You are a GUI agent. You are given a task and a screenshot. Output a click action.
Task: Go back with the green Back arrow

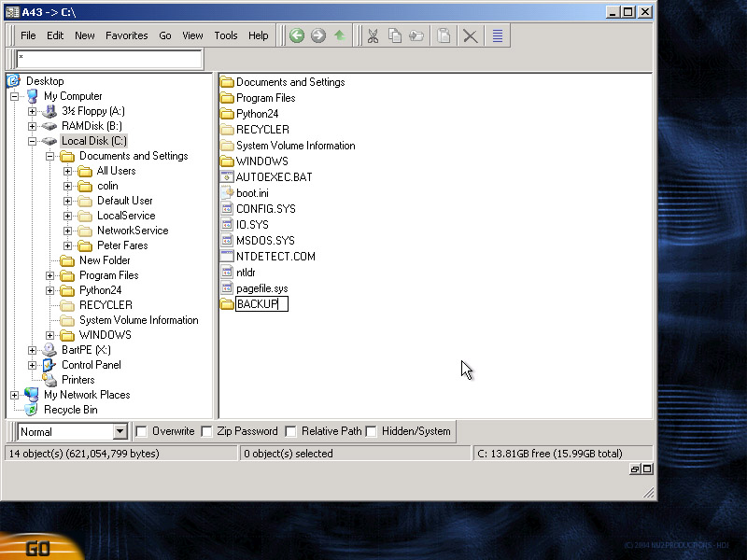pyautogui.click(x=297, y=35)
